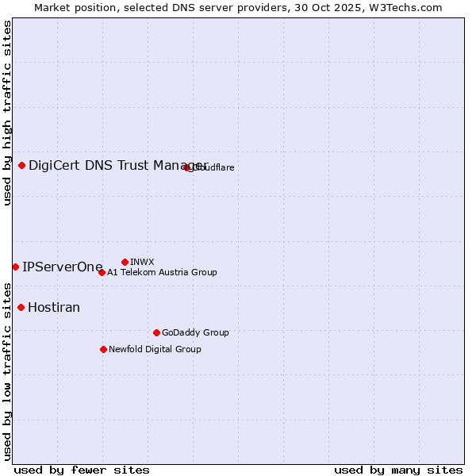Select the A1 Telekom Austria Group marker

coord(102,272)
